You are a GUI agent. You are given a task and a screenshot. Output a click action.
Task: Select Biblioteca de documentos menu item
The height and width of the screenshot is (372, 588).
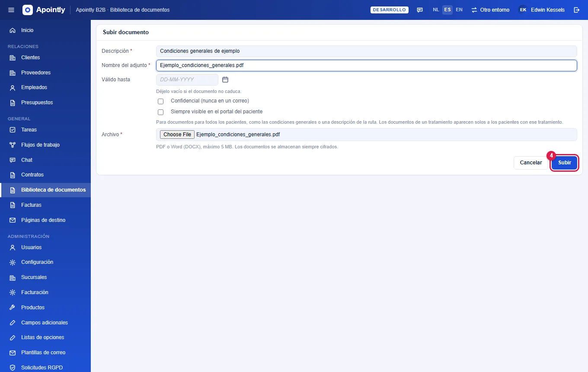pos(45,190)
